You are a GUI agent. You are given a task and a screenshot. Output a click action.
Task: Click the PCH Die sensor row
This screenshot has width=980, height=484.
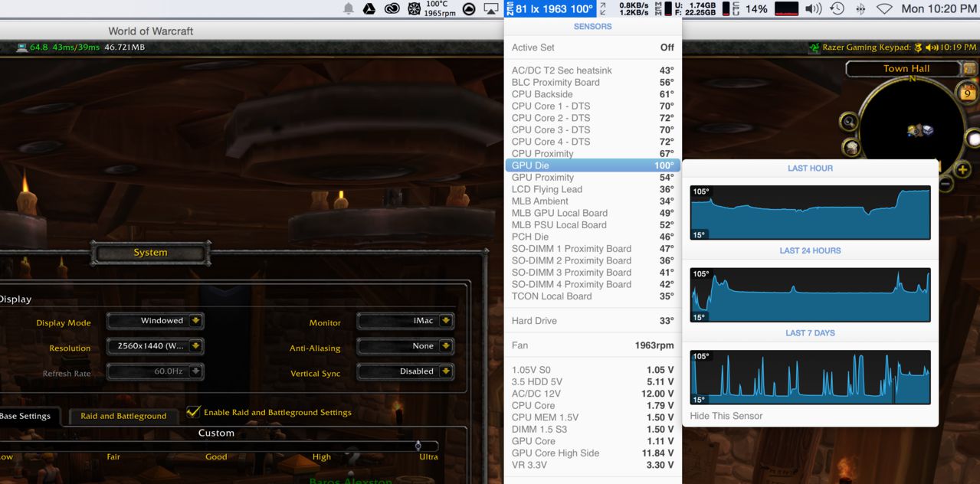click(x=593, y=237)
